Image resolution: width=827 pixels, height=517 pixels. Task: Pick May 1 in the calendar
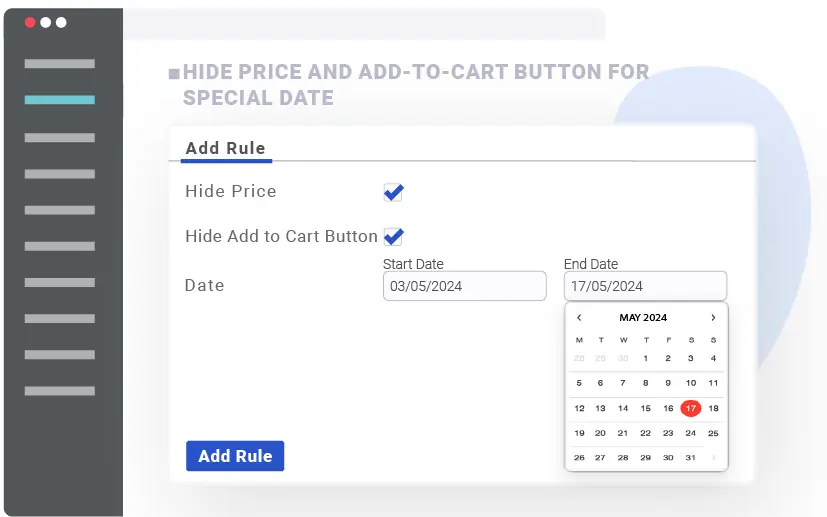(646, 358)
